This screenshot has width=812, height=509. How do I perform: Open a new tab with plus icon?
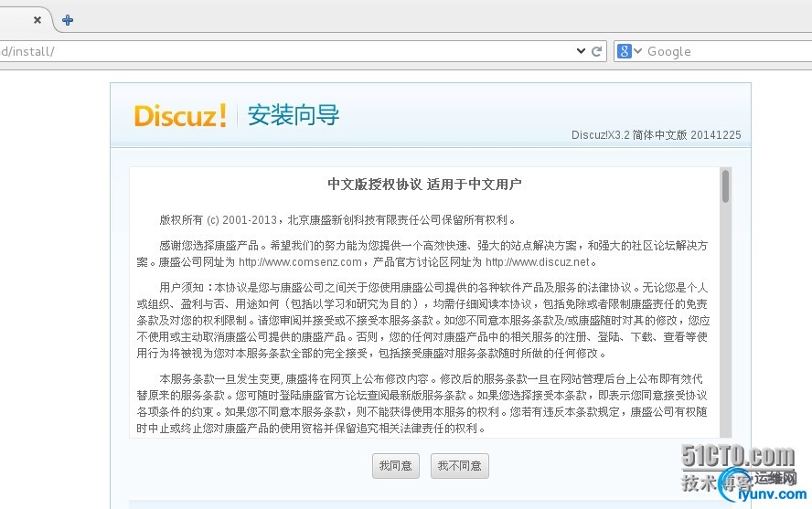68,20
